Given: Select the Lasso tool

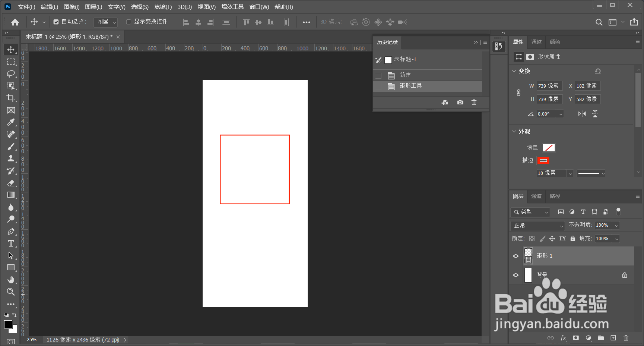Looking at the screenshot, I should click(x=11, y=73).
